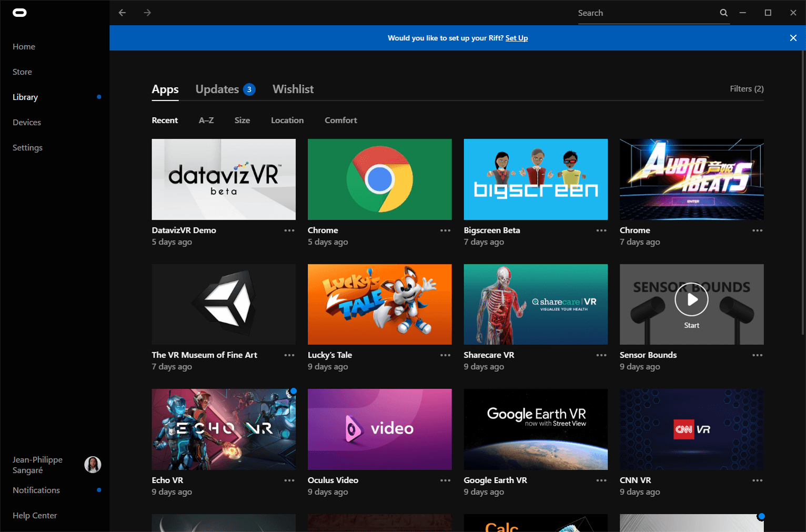Open the Help Center
Viewport: 806px width, 532px height.
tap(35, 516)
